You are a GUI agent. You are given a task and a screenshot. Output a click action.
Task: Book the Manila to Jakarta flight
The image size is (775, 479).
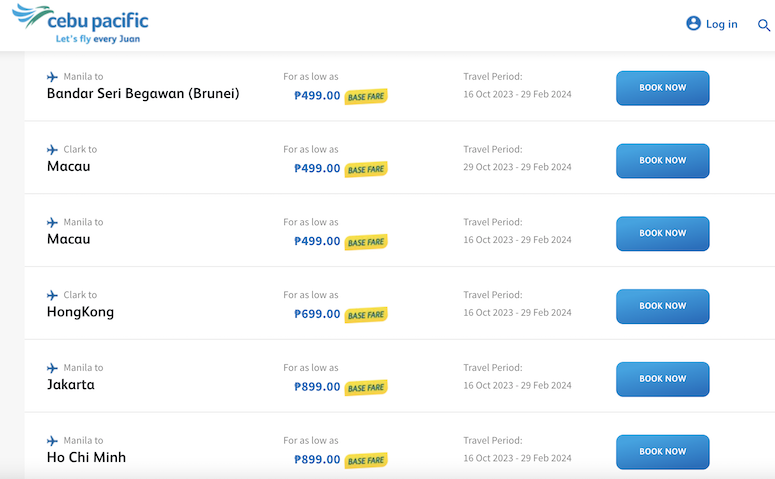click(662, 379)
